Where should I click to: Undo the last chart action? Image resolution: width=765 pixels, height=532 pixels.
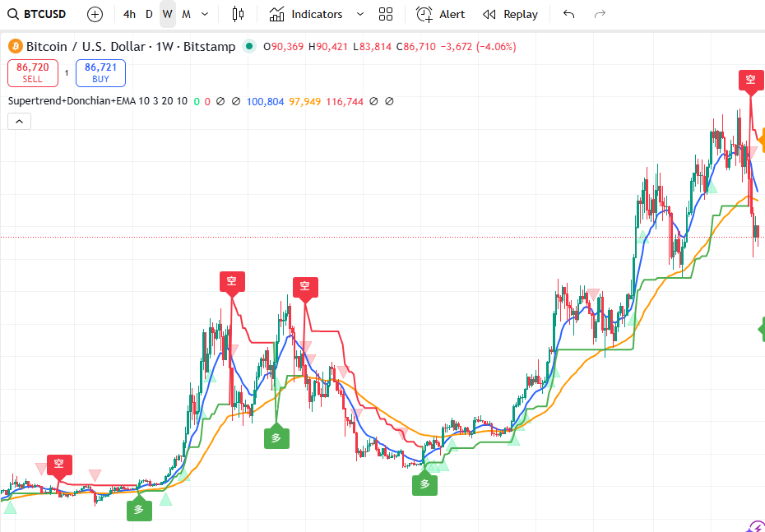tap(568, 14)
